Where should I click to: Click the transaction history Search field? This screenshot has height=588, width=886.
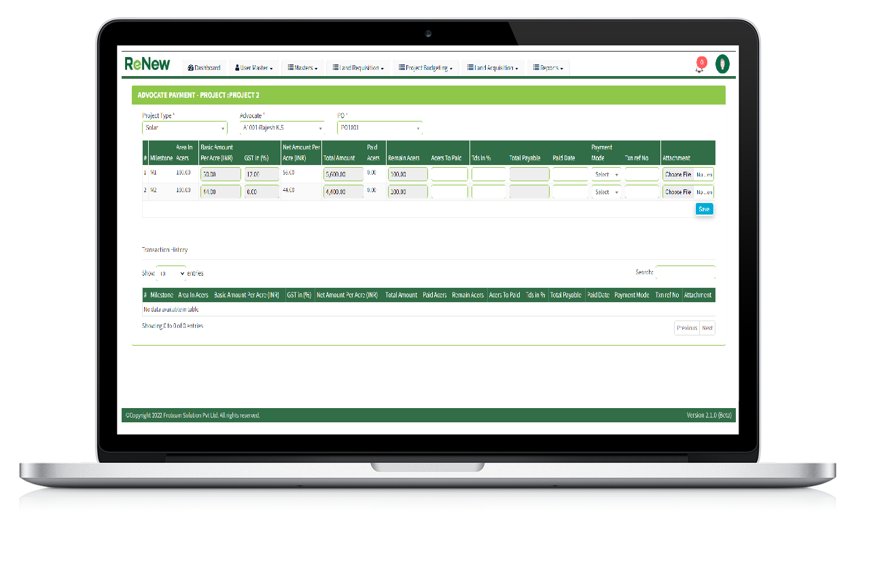685,272
